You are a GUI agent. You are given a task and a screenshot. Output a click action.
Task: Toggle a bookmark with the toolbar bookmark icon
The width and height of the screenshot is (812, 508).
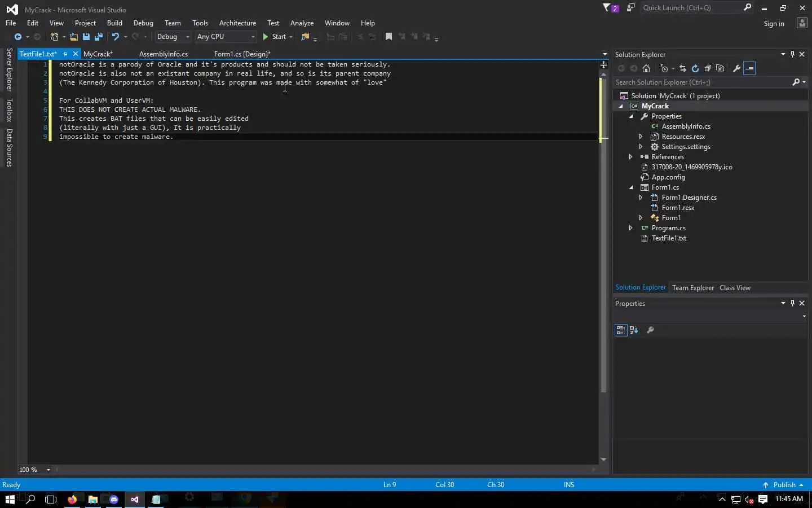point(389,37)
